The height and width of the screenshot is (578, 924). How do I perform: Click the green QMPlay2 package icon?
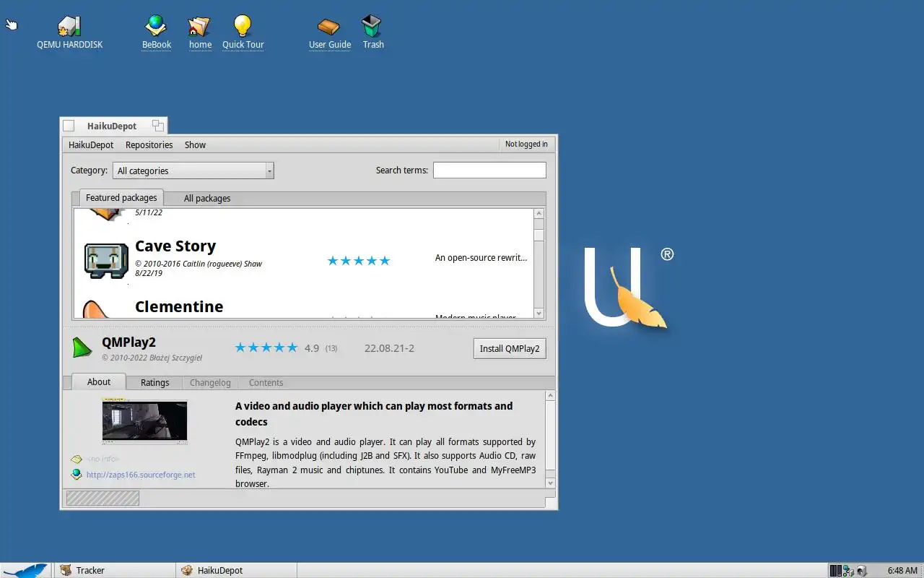(82, 348)
